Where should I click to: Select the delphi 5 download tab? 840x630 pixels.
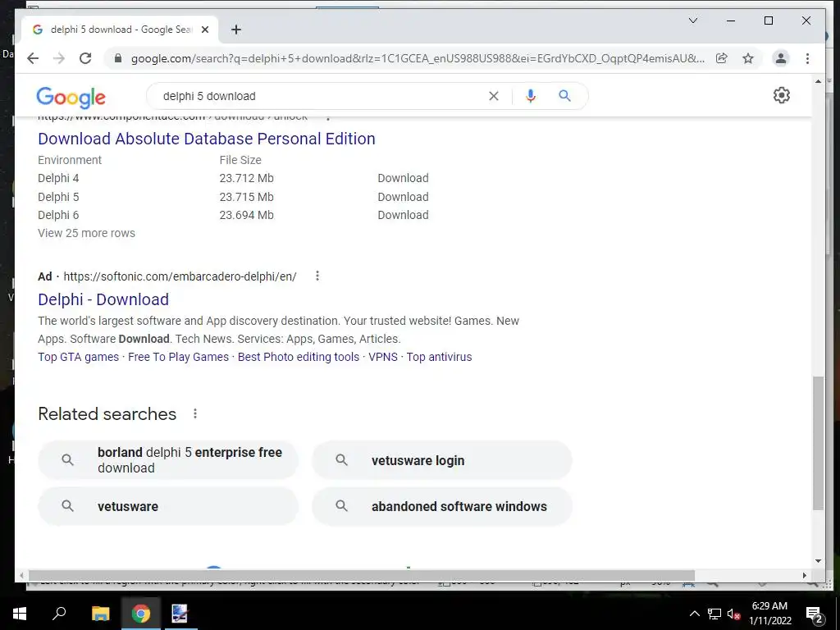(x=121, y=30)
